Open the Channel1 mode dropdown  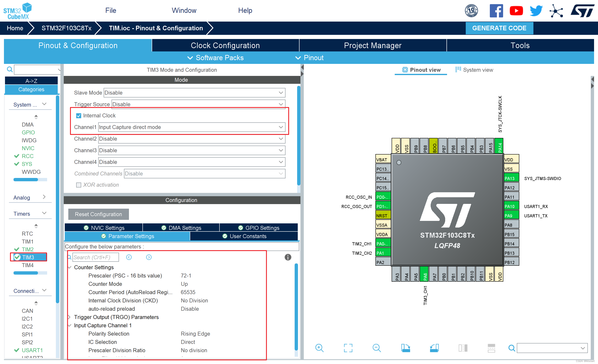[x=192, y=127]
